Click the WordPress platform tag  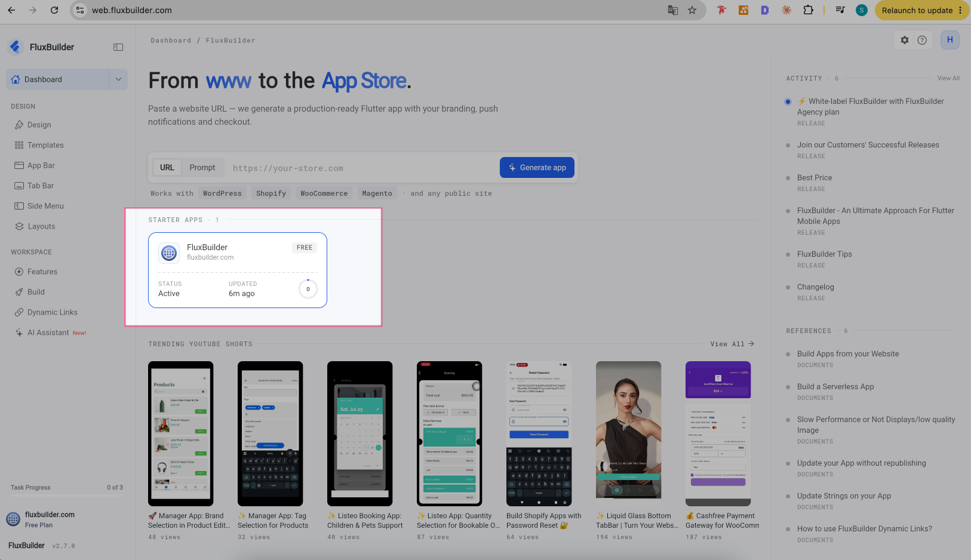coord(222,193)
